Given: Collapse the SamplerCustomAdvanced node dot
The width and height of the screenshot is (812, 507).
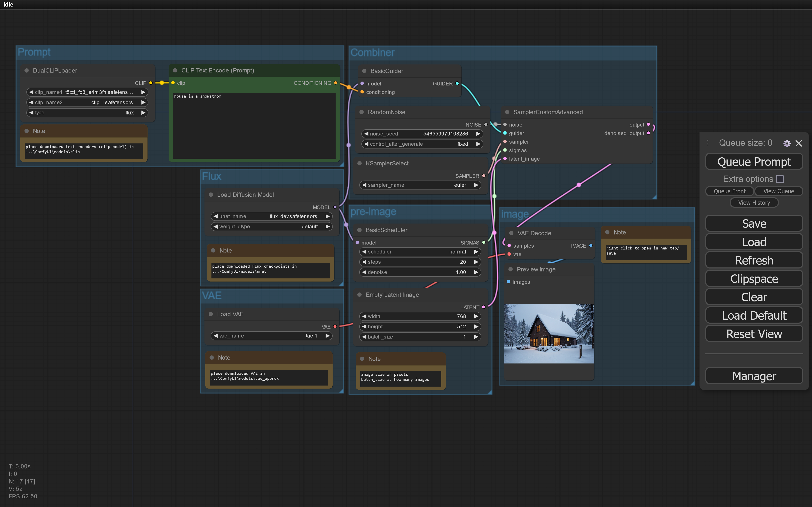Looking at the screenshot, I should pyautogui.click(x=507, y=112).
